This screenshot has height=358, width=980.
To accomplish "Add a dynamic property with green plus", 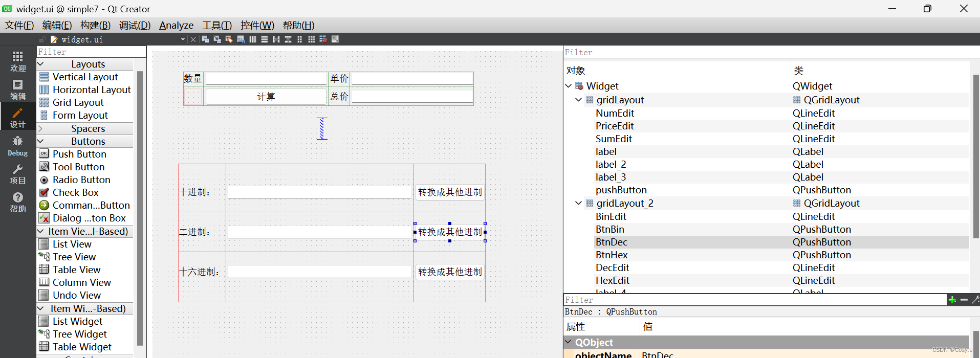I will [952, 300].
